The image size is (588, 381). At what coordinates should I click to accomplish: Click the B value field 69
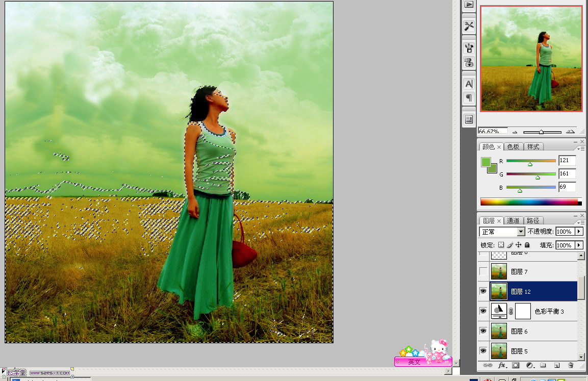coord(567,187)
